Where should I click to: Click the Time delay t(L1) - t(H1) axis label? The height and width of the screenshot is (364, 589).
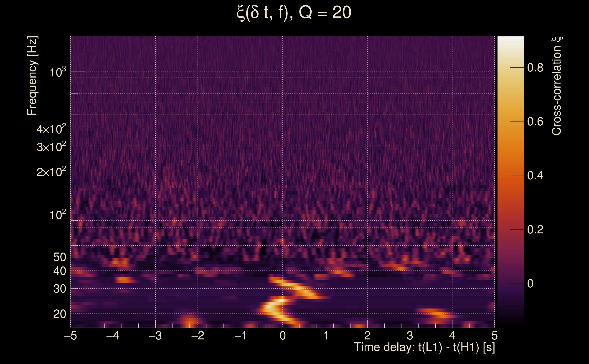pyautogui.click(x=424, y=347)
